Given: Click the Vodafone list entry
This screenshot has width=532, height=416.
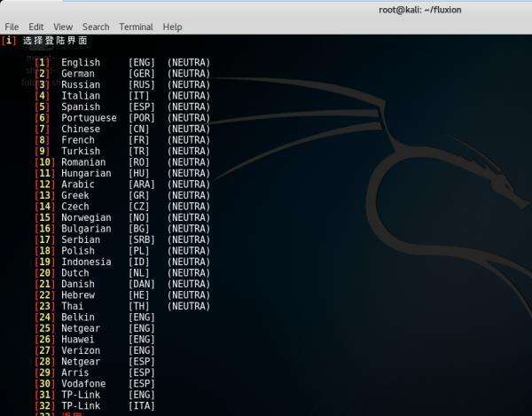Looking at the screenshot, I should (x=83, y=384).
